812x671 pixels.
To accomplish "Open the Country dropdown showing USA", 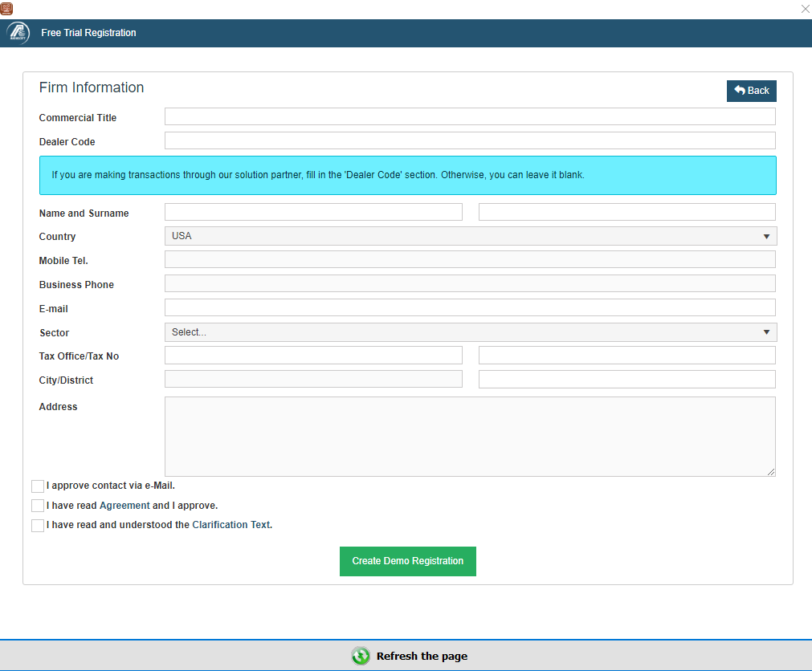I will 470,236.
